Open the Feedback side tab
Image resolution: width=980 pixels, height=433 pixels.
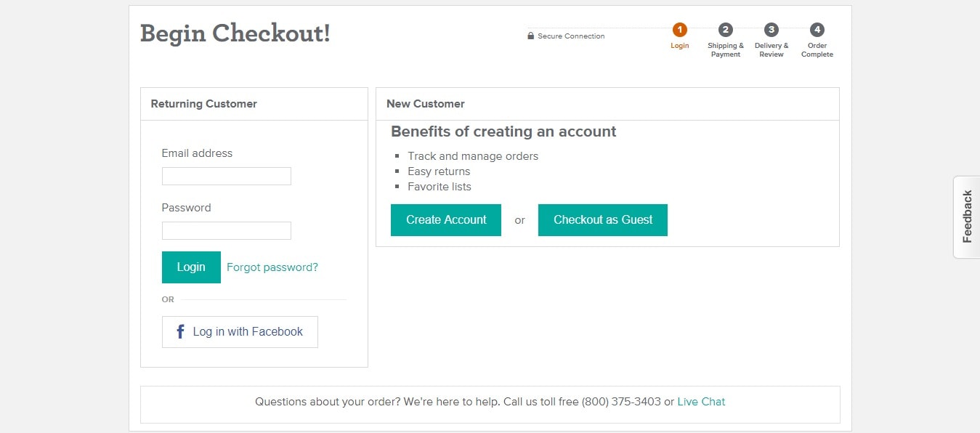[x=966, y=216]
